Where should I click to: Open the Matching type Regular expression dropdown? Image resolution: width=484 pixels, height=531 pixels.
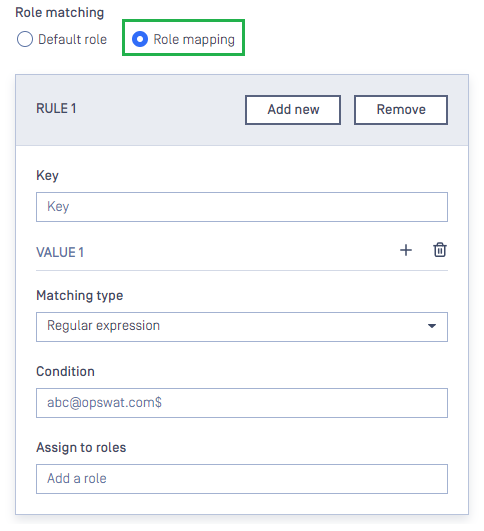pyautogui.click(x=242, y=327)
